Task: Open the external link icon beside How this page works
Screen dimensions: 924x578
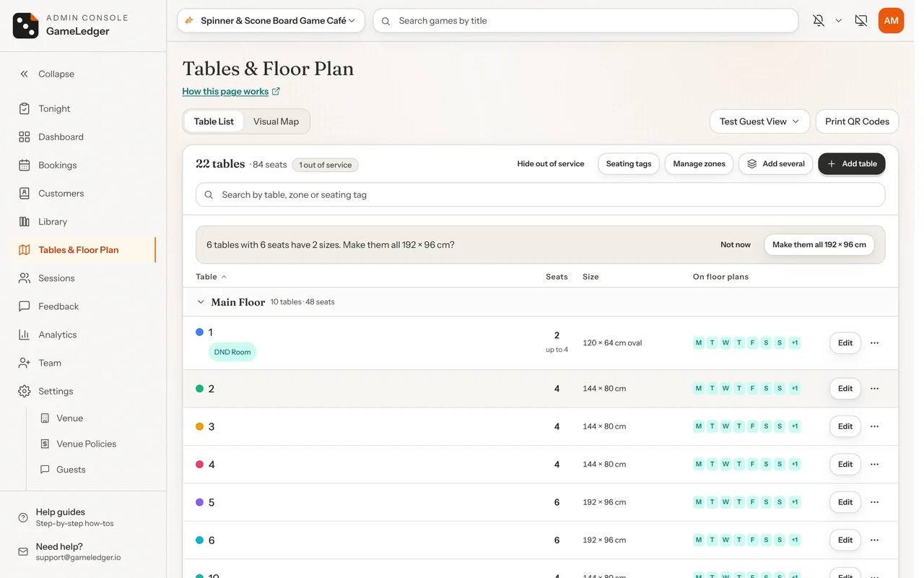Action: tap(276, 92)
